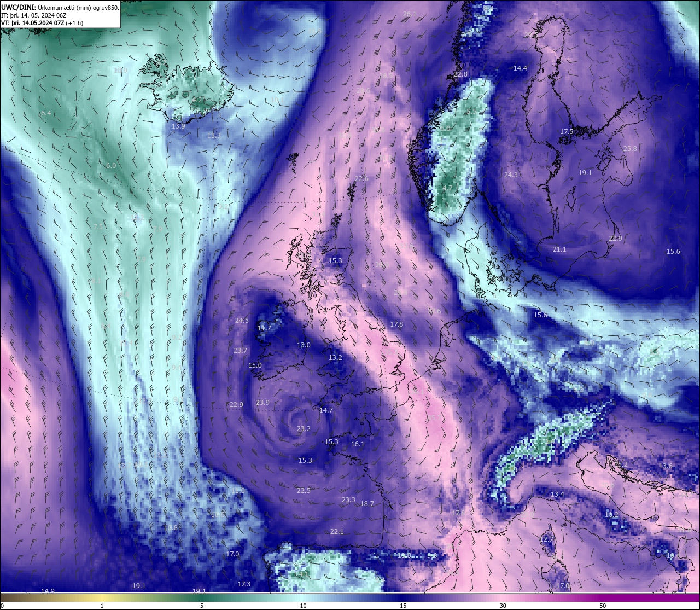Click the 13.4 value label
The width and height of the screenshot is (700, 610).
(x=557, y=494)
